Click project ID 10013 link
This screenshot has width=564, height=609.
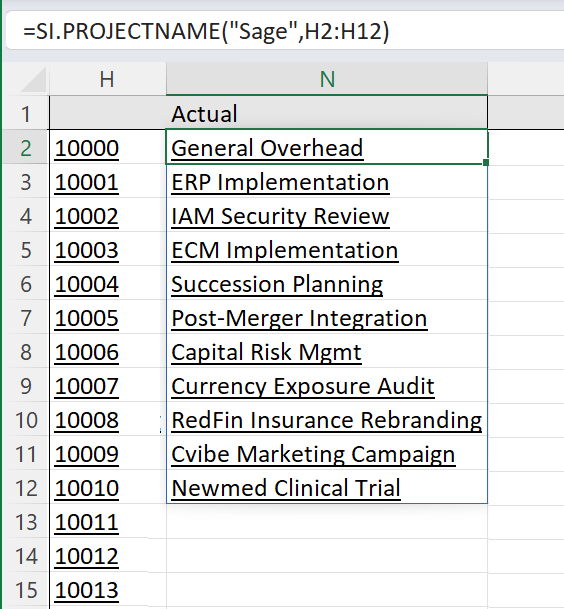tap(86, 590)
